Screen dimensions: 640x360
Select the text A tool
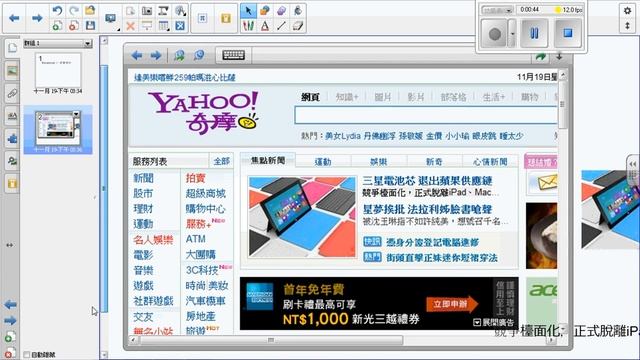[265, 26]
